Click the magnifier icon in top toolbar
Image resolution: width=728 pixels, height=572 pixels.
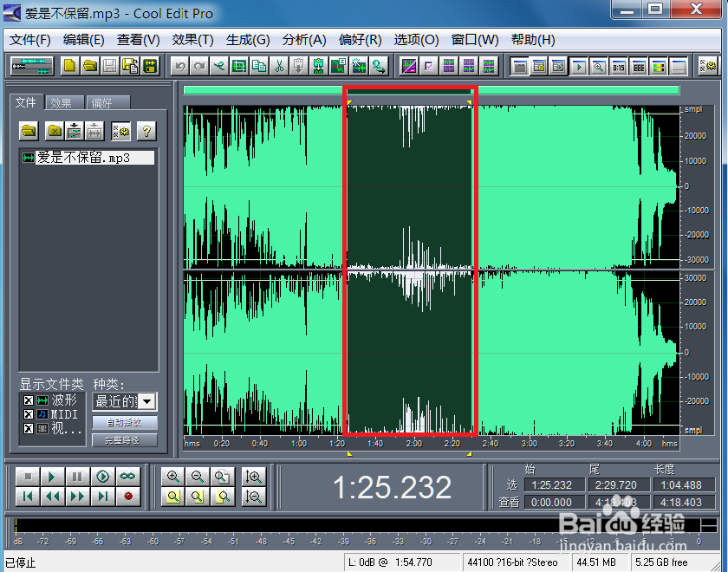click(x=599, y=67)
